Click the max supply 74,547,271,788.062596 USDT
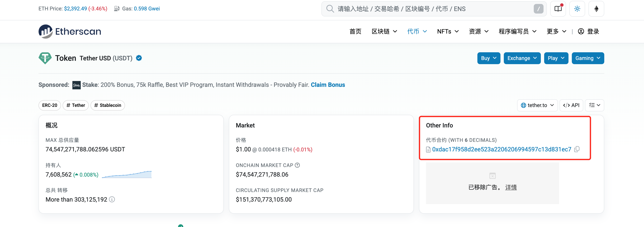Screen dimensions: 644x227 coord(85,149)
